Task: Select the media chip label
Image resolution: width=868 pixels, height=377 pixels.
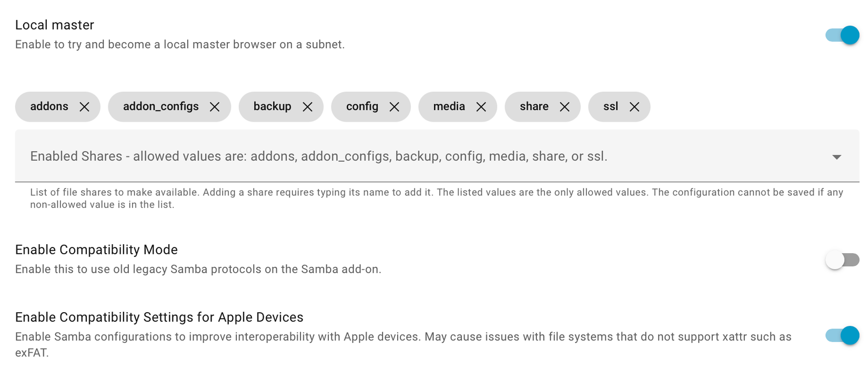Action: click(x=449, y=106)
